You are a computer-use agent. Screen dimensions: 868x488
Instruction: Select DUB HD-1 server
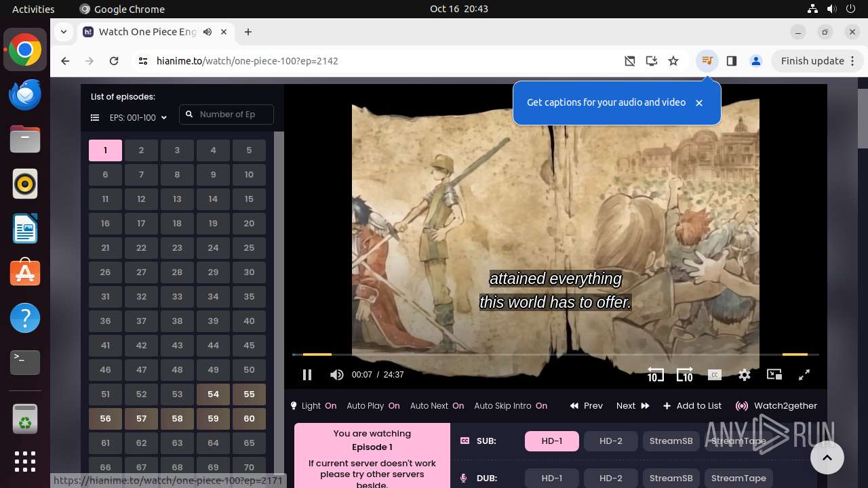click(552, 479)
